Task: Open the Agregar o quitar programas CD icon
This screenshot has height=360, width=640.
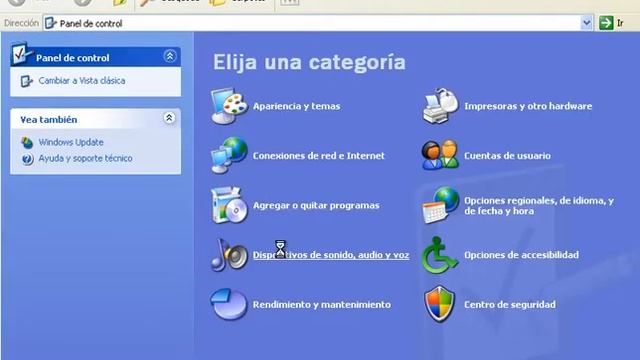Action: (x=229, y=205)
